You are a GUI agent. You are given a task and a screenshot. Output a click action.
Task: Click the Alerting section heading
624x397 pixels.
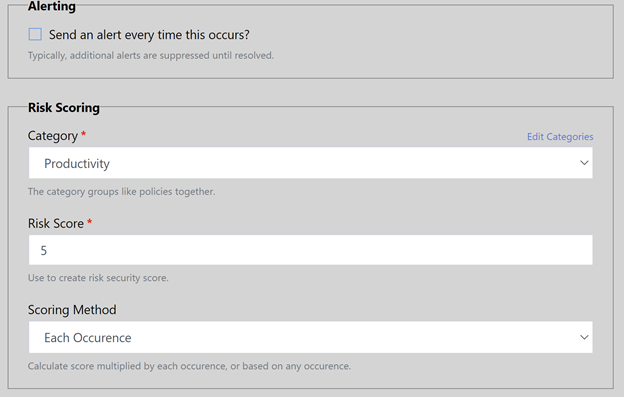point(52,6)
